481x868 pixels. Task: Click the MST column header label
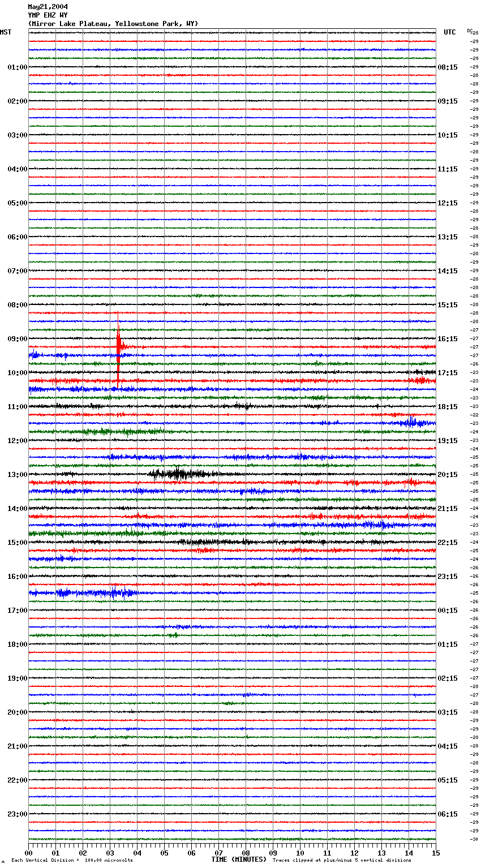pos(6,32)
